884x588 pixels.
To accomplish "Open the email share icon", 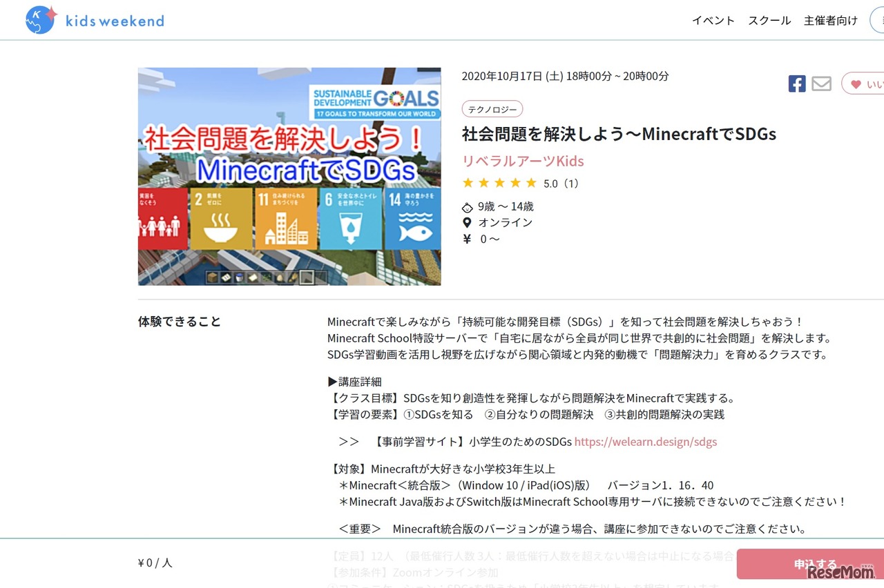I will (821, 84).
